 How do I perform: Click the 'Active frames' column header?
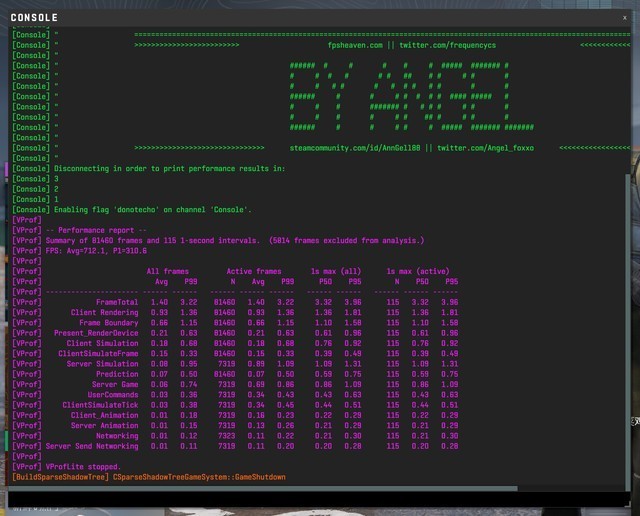254,271
